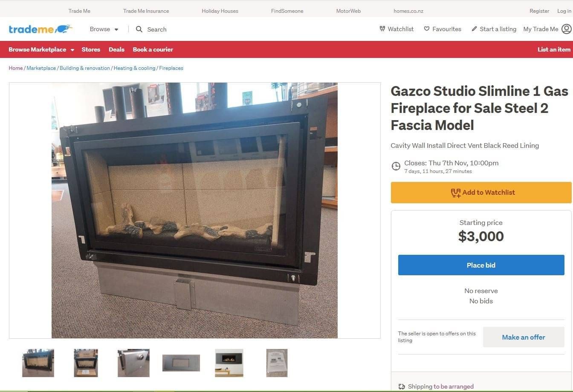573x392 pixels.
Task: Select the gas connection close-up thumbnail
Action: tap(133, 363)
